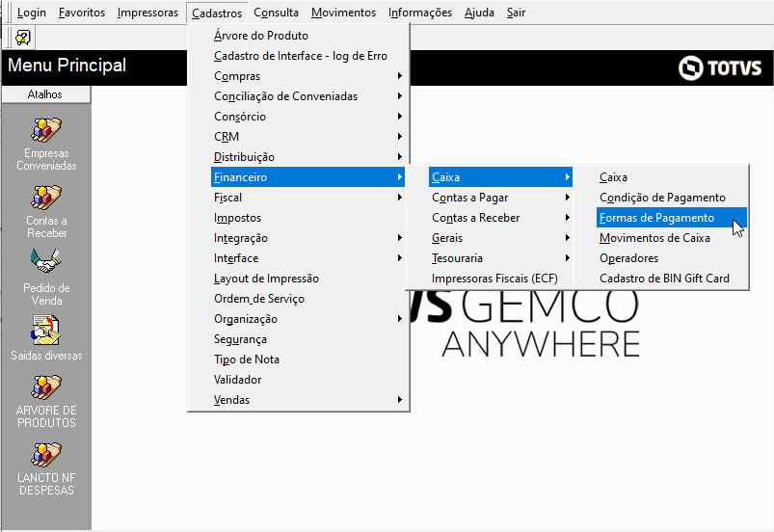Select Cadastro de Interface - log de Erro
The height and width of the screenshot is (532, 774).
point(308,56)
